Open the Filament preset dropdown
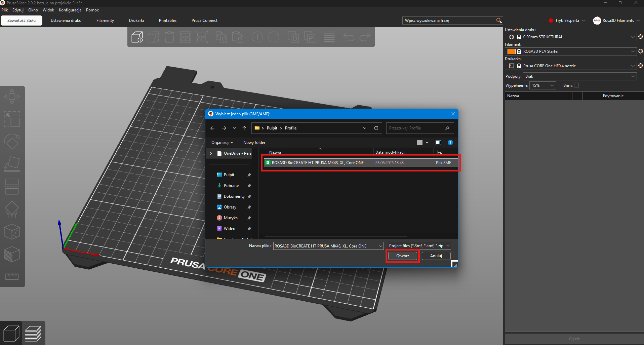 [571, 51]
